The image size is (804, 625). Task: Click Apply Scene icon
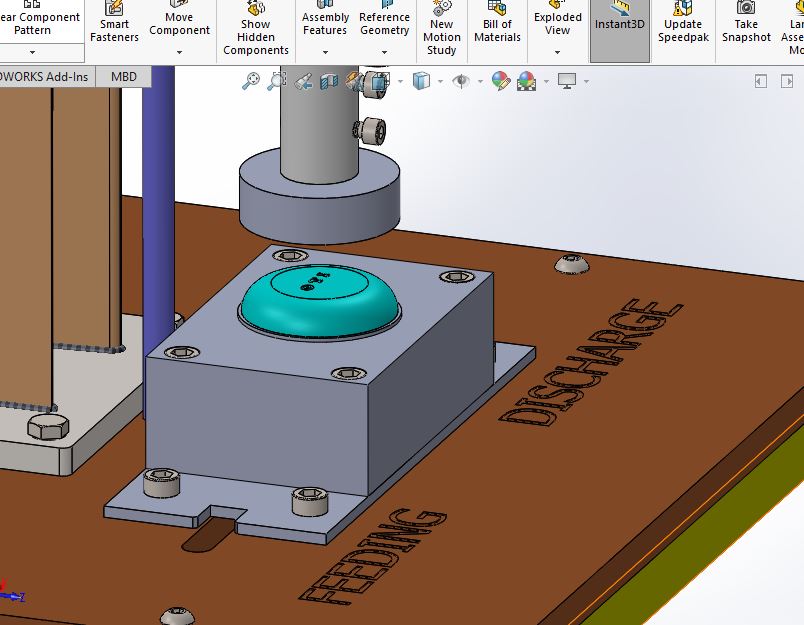pos(527,81)
